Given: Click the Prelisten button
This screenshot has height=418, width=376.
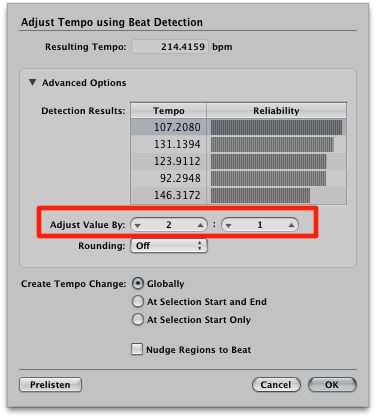Looking at the screenshot, I should point(50,385).
